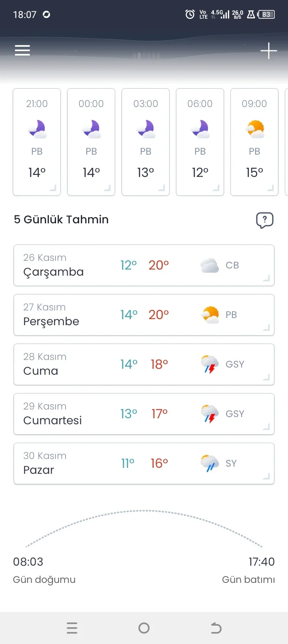Screen dimensions: 288x644
Task: Expand the 26 Kasım Çarşamba forecast row
Action: [144, 265]
